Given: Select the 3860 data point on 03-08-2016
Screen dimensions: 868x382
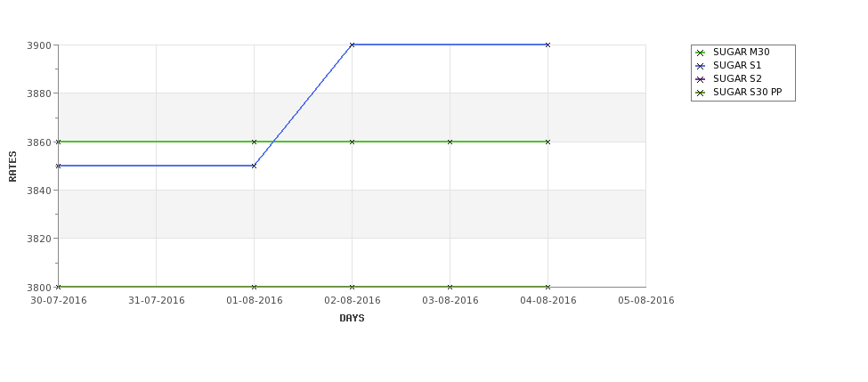Looking at the screenshot, I should click(450, 142).
